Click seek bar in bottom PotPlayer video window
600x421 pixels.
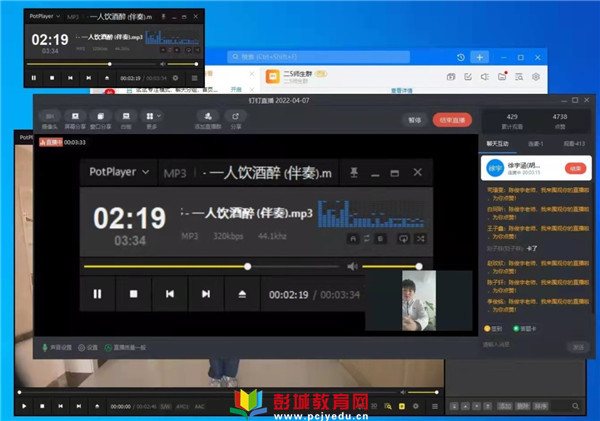(x=208, y=392)
